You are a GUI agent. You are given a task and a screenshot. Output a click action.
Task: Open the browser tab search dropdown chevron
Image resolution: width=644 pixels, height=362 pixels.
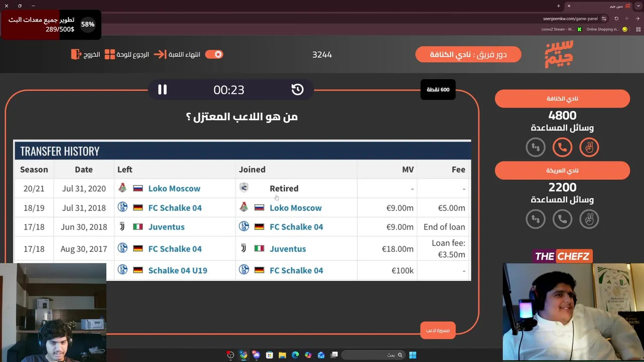tap(638, 6)
